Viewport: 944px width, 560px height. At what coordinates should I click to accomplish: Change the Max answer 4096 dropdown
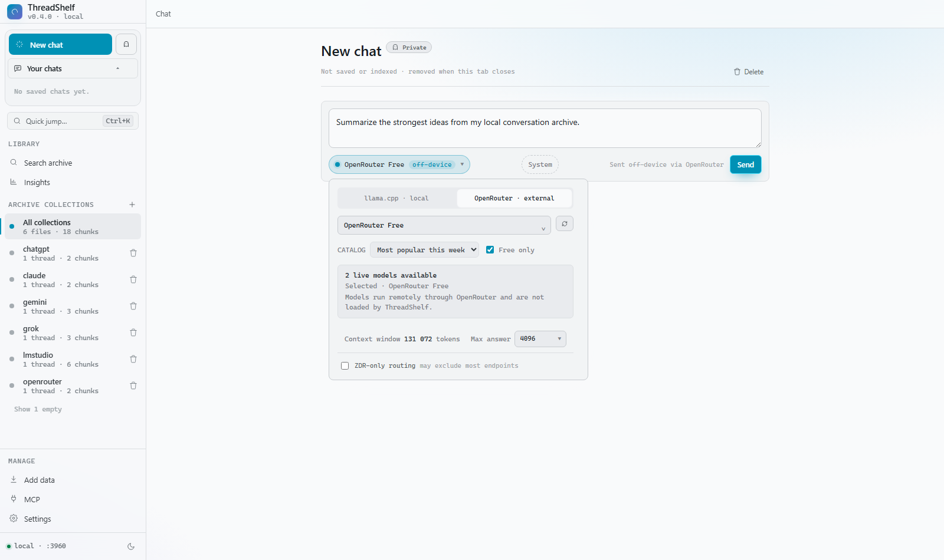[540, 338]
